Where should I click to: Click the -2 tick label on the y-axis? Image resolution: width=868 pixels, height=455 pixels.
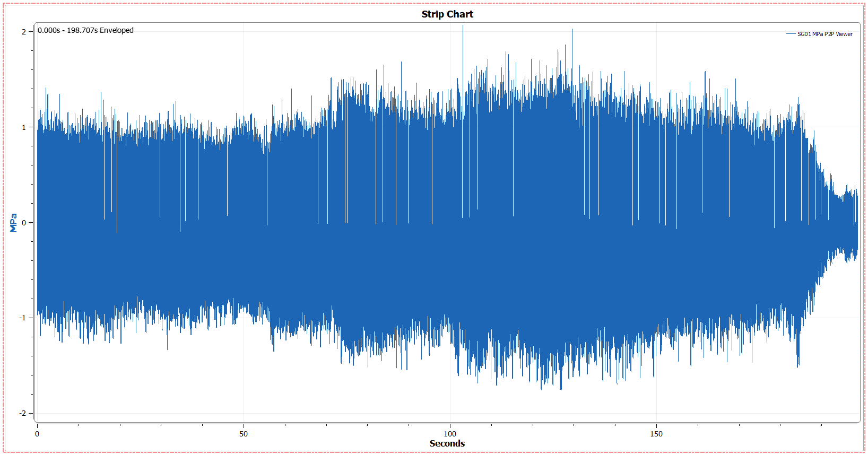tap(23, 413)
